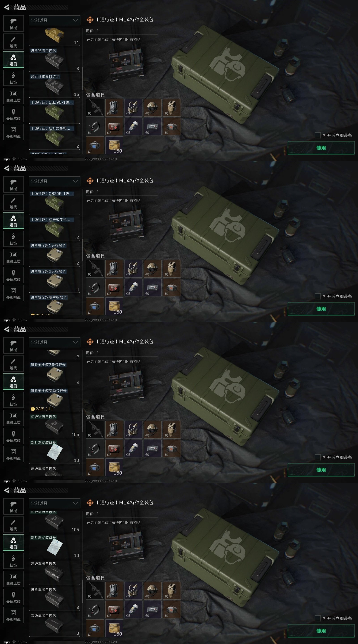Check 打开后立即装备 in view listing 进阶安全箱1天权限卡

click(318, 296)
